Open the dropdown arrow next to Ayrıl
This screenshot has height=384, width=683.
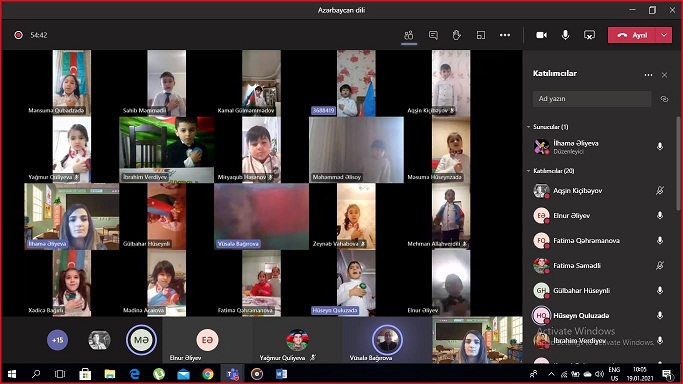tap(664, 35)
